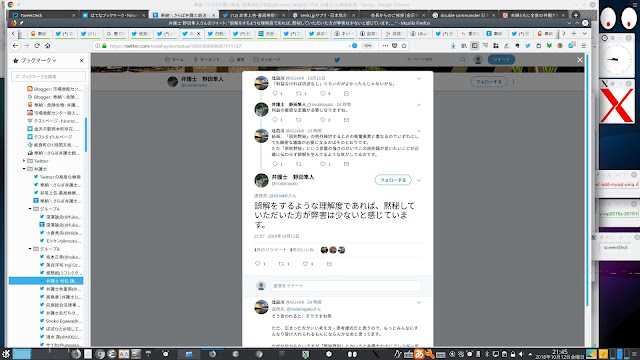The image size is (640, 360).
Task: Click @nodahayato handle in main tweet
Action: [x=284, y=184]
